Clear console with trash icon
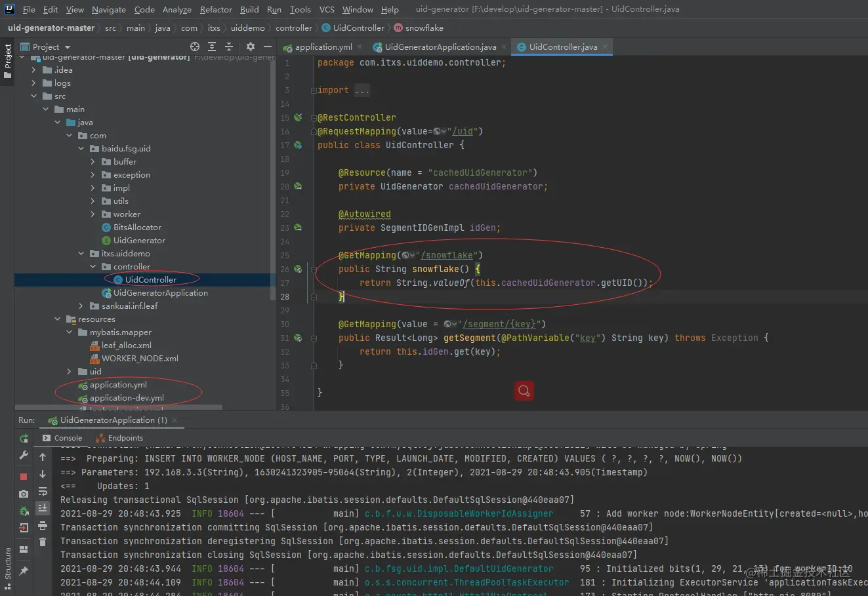868x596 pixels. point(43,542)
